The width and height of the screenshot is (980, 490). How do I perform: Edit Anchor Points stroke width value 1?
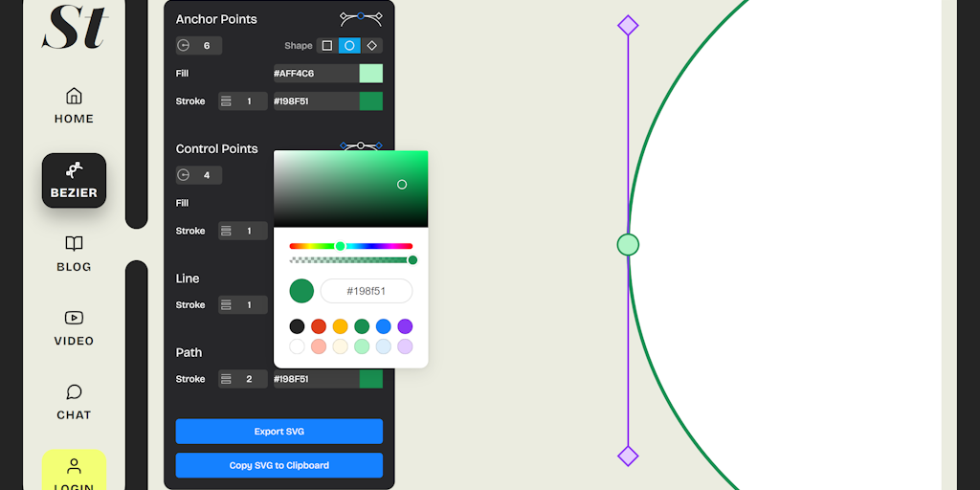249,101
